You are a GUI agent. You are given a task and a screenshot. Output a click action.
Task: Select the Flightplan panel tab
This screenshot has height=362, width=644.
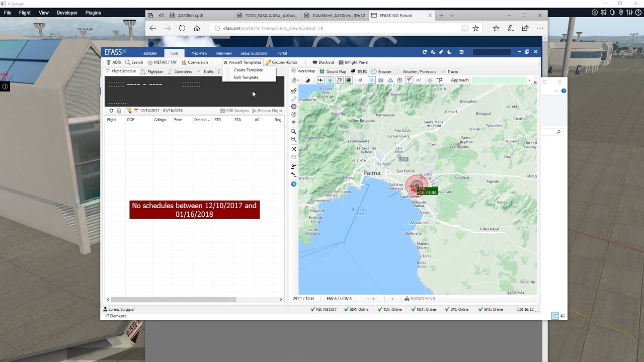[x=152, y=71]
